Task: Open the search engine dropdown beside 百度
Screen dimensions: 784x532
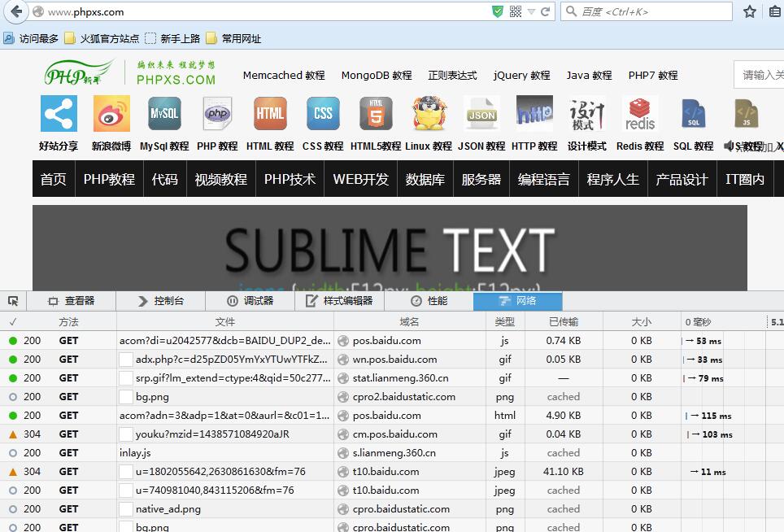Action: 572,11
